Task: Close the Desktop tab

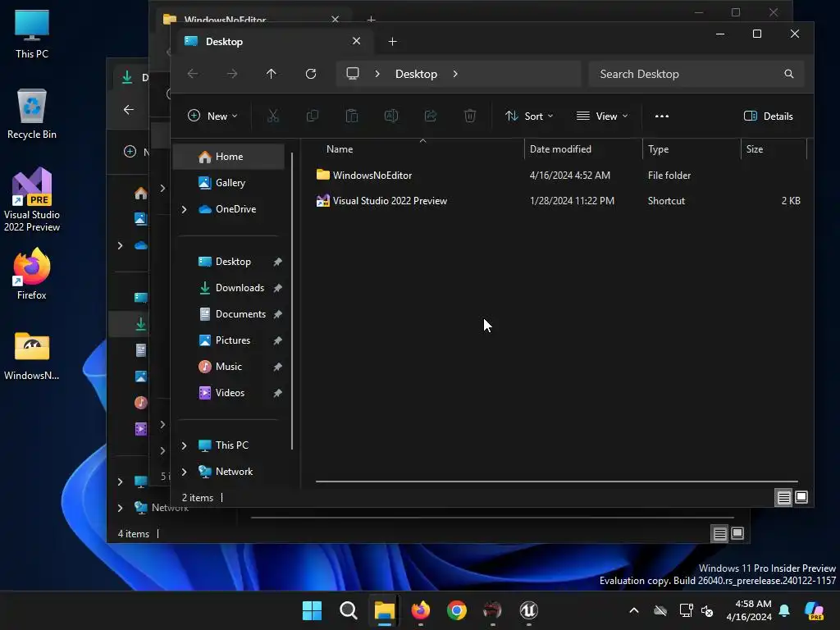Action: pos(356,41)
